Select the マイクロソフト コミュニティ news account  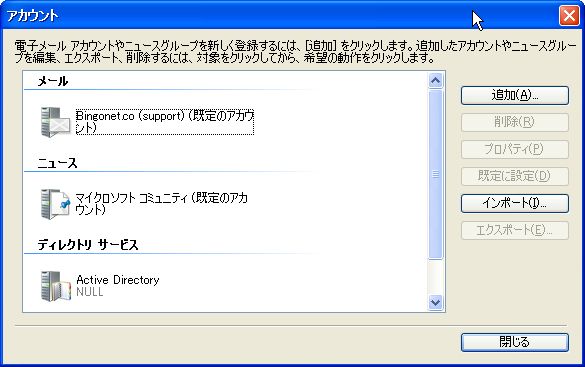[162, 204]
